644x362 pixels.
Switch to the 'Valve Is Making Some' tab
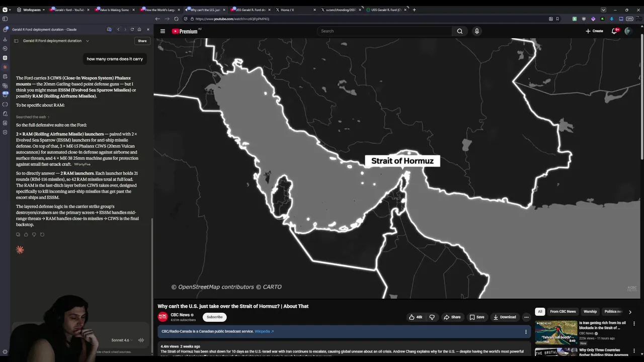tap(115, 10)
